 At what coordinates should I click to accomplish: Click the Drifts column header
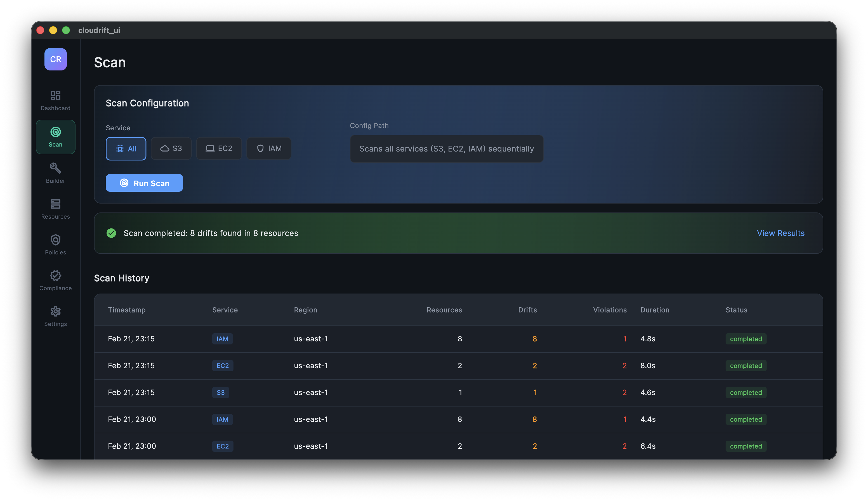(527, 310)
